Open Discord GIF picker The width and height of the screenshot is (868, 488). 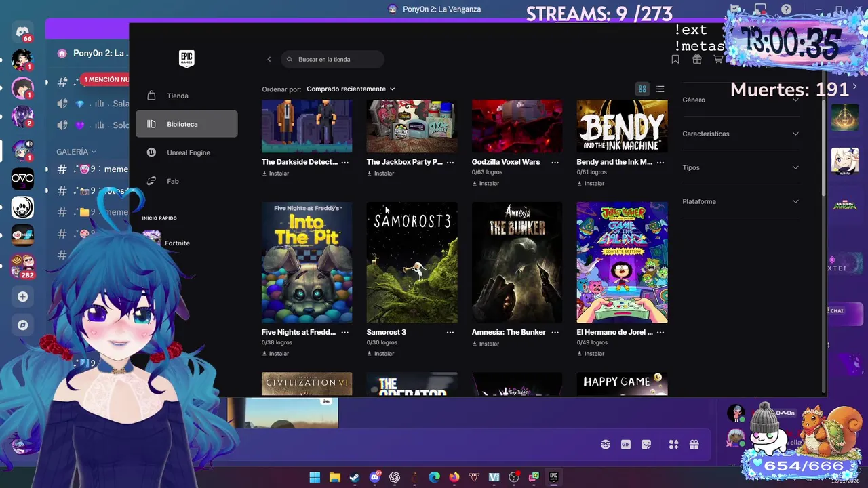click(x=626, y=445)
